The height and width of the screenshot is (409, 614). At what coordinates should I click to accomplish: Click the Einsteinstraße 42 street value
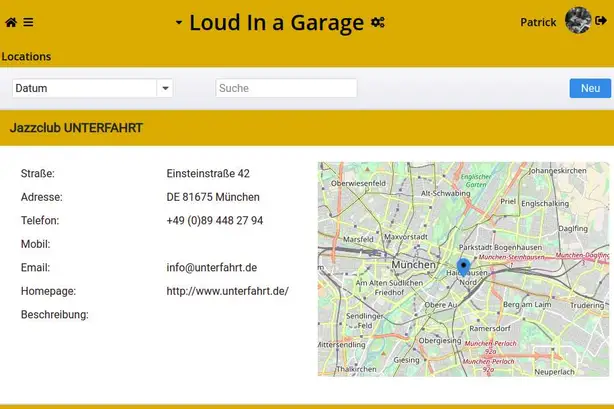point(208,174)
